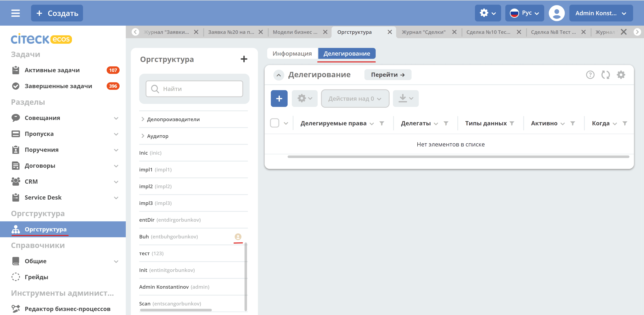Screen dimensions: 644x315
Task: Open the Рус language dropdown
Action: click(524, 13)
